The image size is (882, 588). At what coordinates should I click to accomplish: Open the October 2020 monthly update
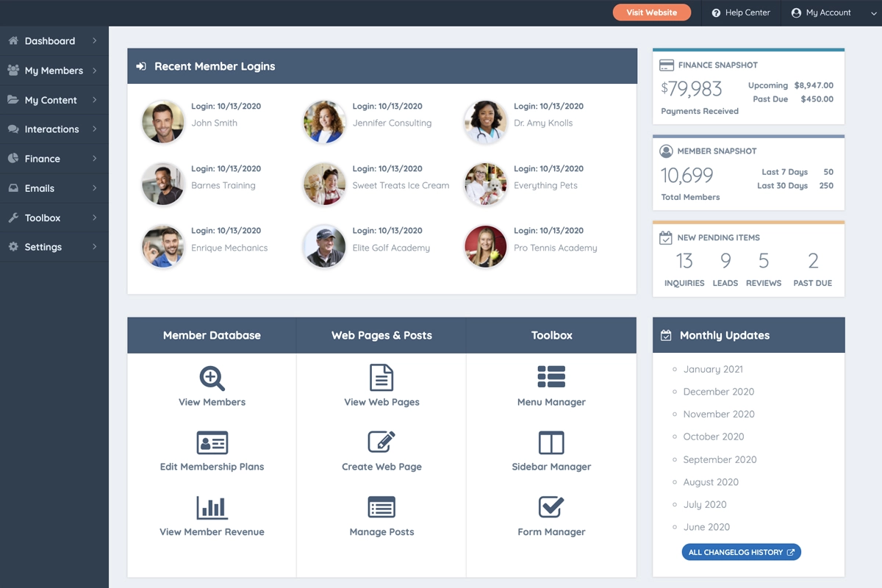(713, 437)
